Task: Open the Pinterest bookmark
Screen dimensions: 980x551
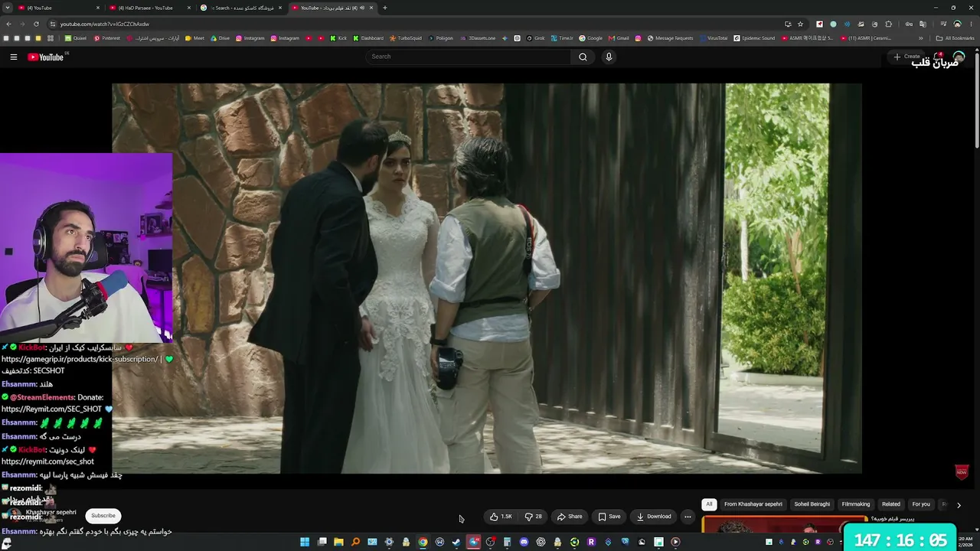Action: [107, 38]
